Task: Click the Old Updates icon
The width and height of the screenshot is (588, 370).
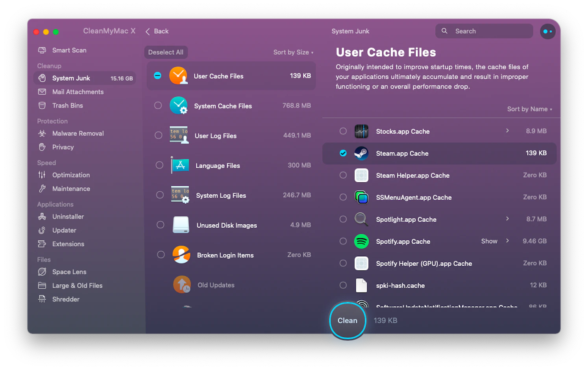Action: click(182, 284)
